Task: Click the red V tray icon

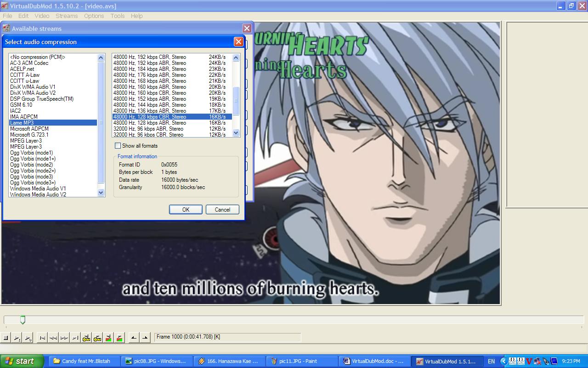Action: pos(529,361)
